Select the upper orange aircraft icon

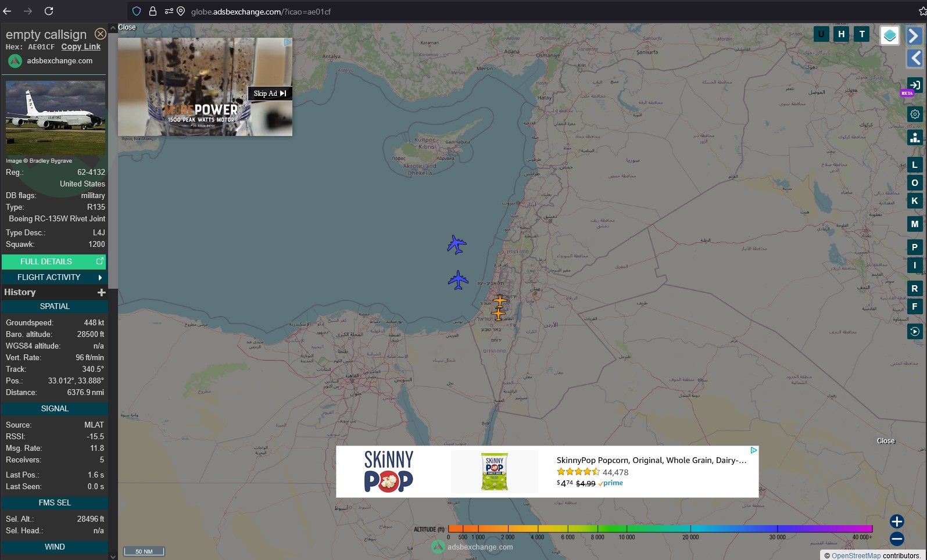[x=500, y=301]
